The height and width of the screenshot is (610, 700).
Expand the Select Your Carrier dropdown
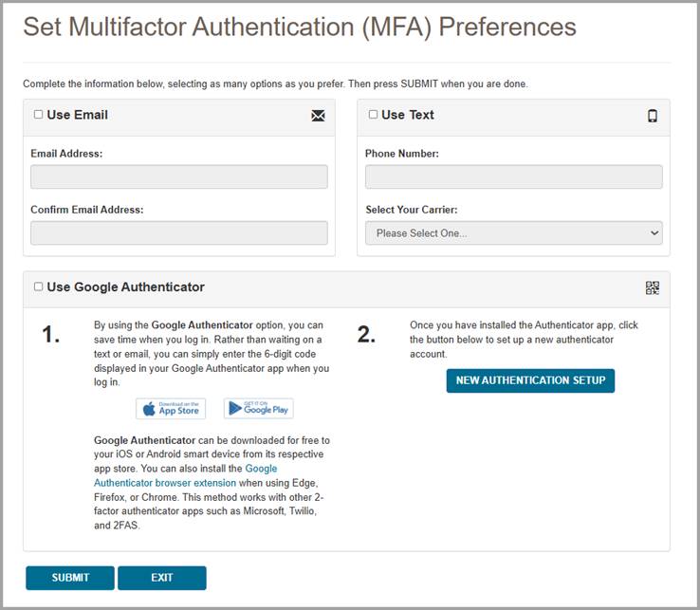click(513, 233)
